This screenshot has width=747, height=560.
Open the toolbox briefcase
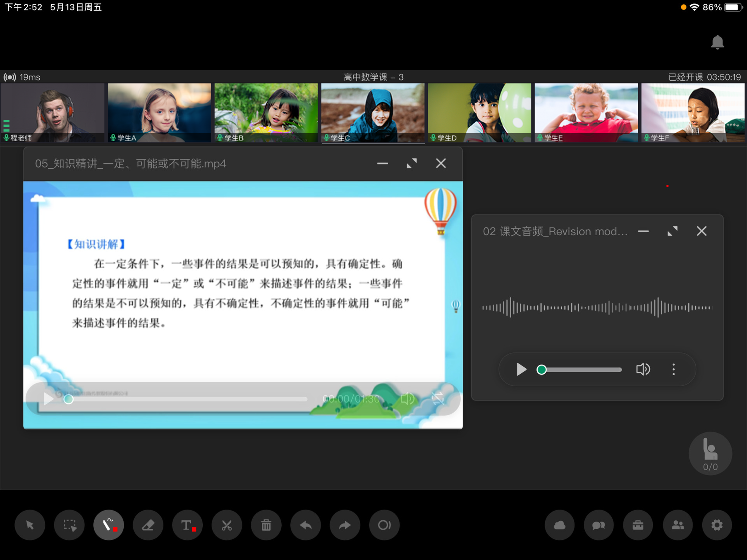[638, 525]
